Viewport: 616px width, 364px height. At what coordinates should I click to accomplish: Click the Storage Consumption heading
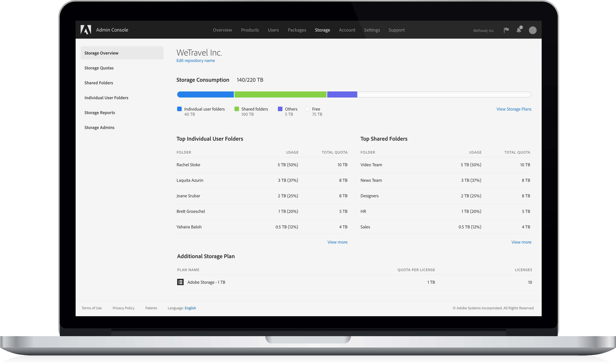pos(203,80)
